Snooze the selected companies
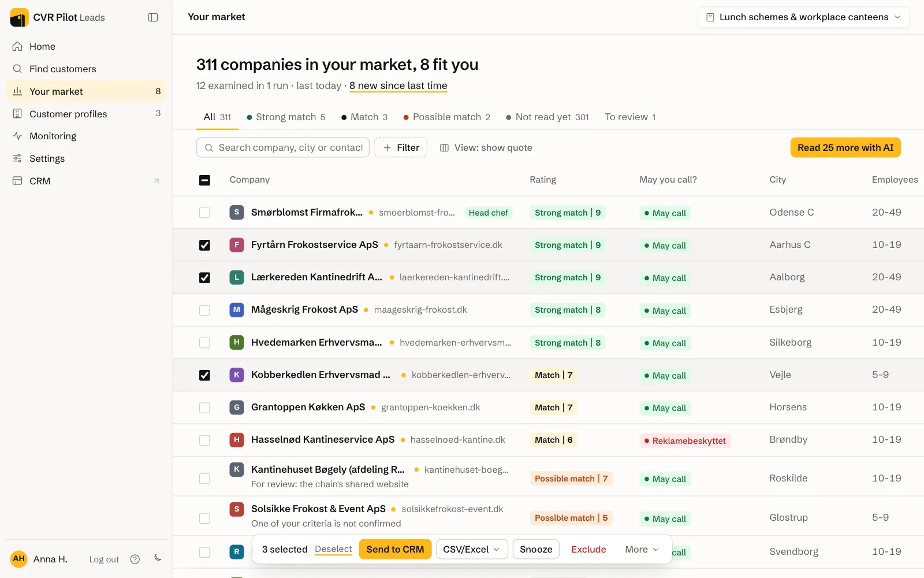 pos(536,549)
